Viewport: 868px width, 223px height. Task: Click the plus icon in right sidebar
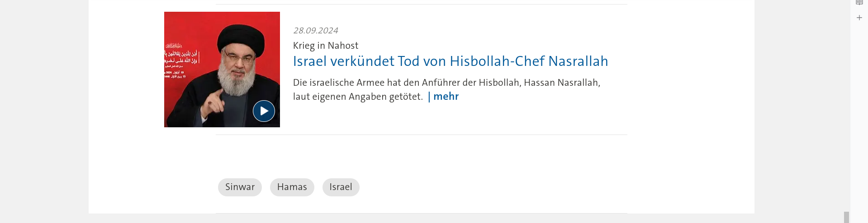click(x=859, y=18)
